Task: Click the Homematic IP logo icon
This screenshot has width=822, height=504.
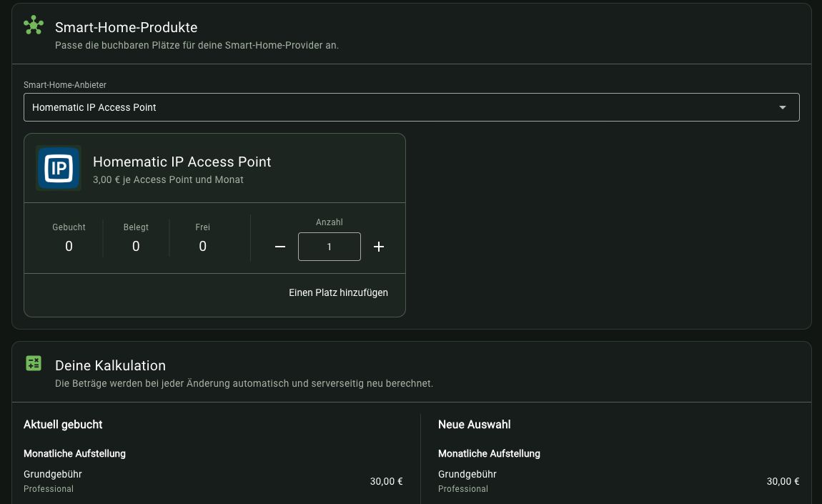Action: point(58,168)
